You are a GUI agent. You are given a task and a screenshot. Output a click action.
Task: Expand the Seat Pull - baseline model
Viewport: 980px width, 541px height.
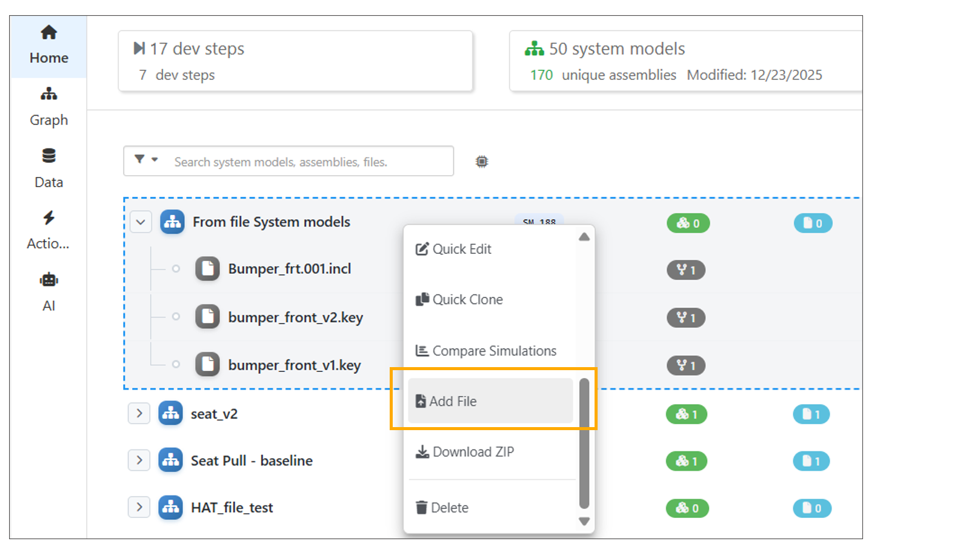139,460
